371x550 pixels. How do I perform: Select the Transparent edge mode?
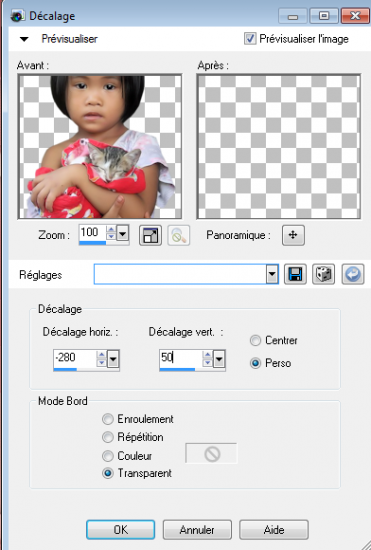[108, 474]
